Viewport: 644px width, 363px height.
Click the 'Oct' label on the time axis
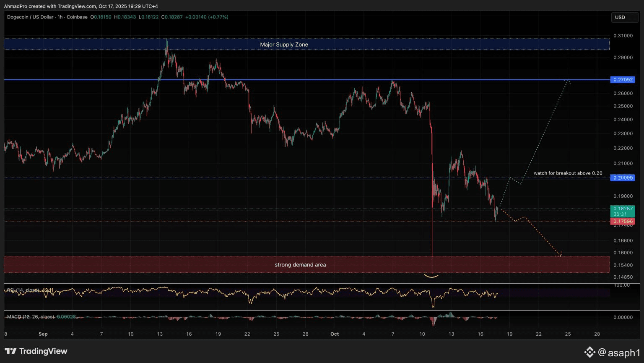[x=334, y=334]
